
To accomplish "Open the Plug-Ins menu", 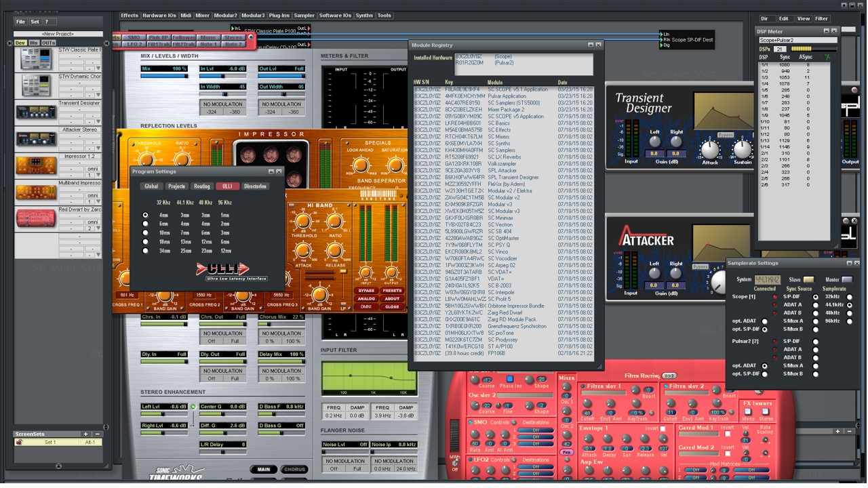I will 279,15.
